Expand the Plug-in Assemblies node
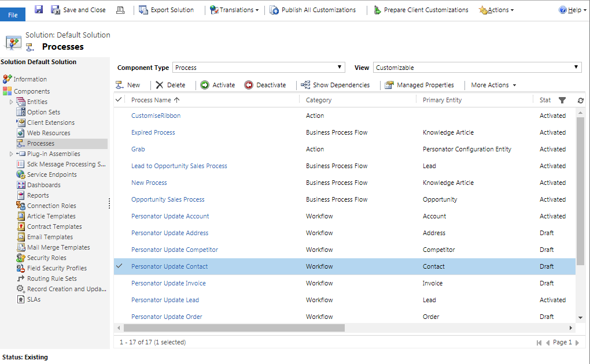The height and width of the screenshot is (364, 590). 11,154
